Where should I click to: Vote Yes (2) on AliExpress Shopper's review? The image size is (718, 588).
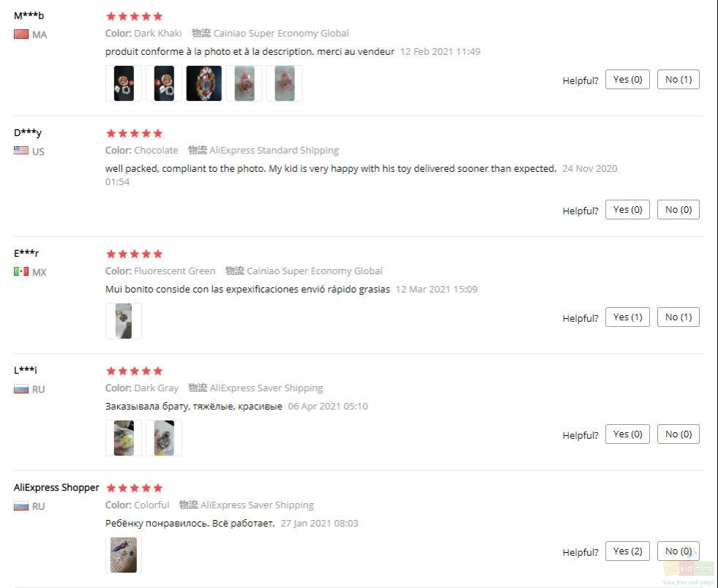point(627,551)
